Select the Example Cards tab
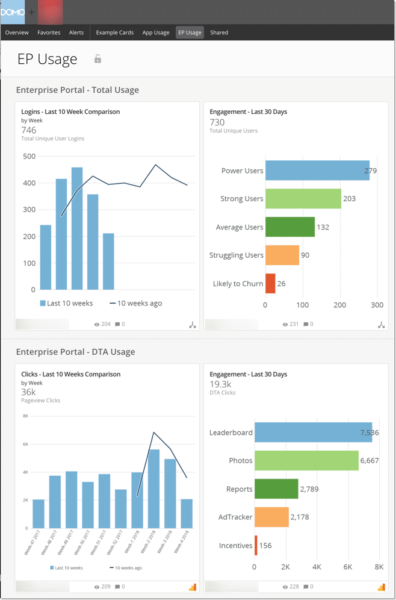This screenshot has width=396, height=600. coord(115,33)
